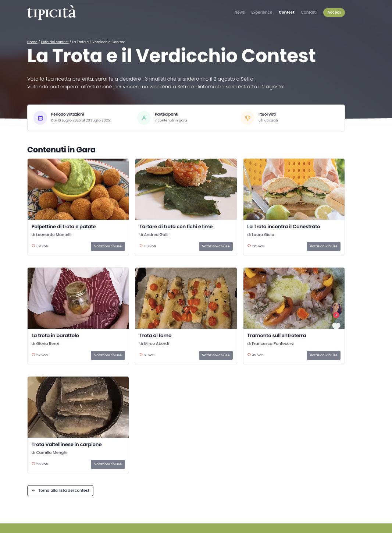Screen dimensions: 392x533
Task: Click the trophy icon beside I tuoi voti
Action: tap(247, 118)
